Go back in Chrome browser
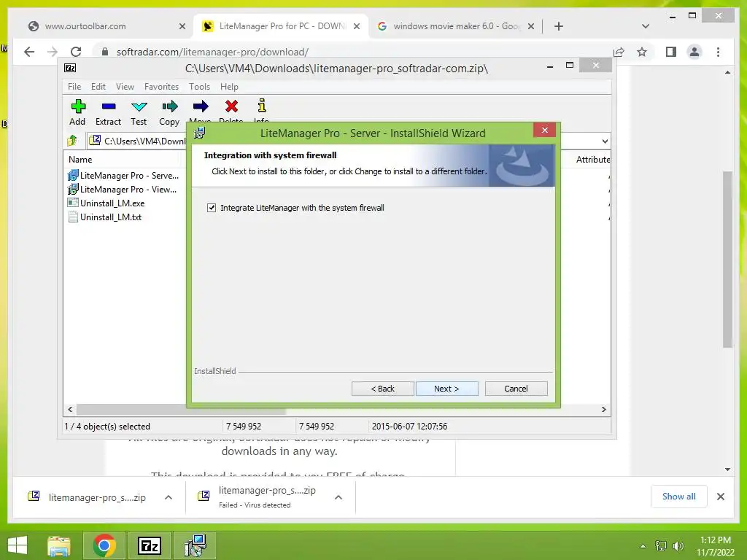This screenshot has width=747, height=560. pos(29,52)
